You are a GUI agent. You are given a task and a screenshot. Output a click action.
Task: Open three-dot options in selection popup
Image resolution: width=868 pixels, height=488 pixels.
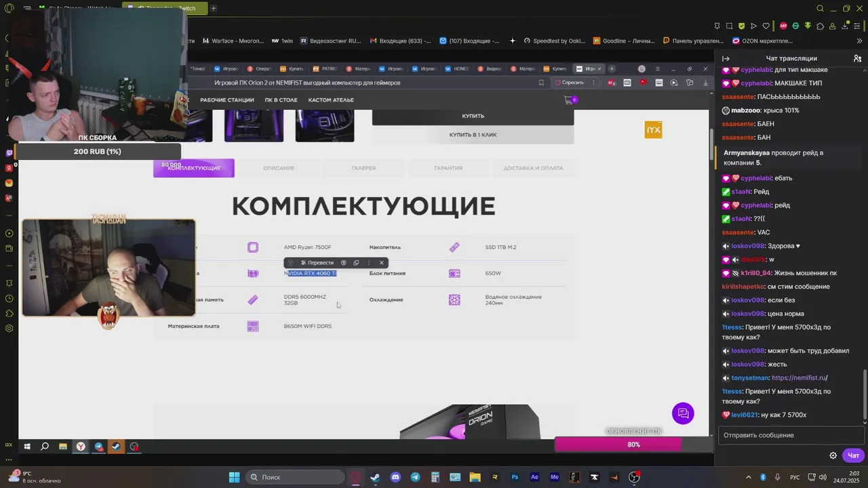[369, 263]
